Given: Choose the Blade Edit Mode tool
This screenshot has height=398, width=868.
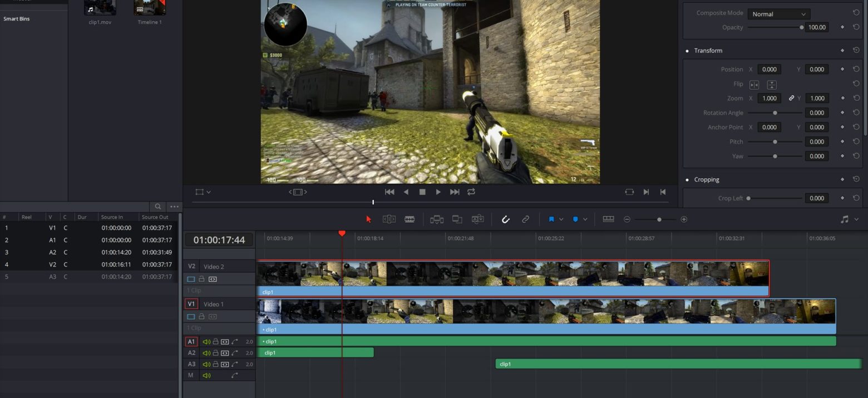Looking at the screenshot, I should (x=410, y=219).
